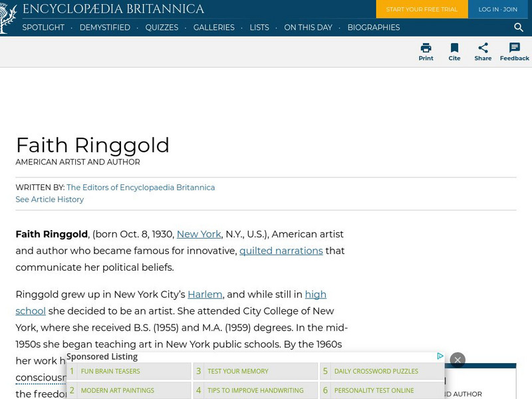Click the AdChoices triangle icon
The image size is (532, 399).
pyautogui.click(x=440, y=356)
